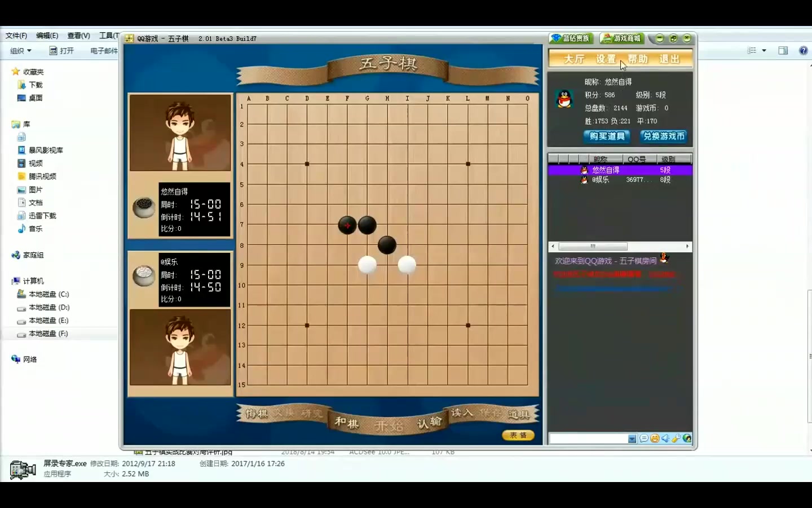The image size is (812, 508).
Task: Open 本地磁盘 (C:) in Explorer
Action: coord(43,294)
